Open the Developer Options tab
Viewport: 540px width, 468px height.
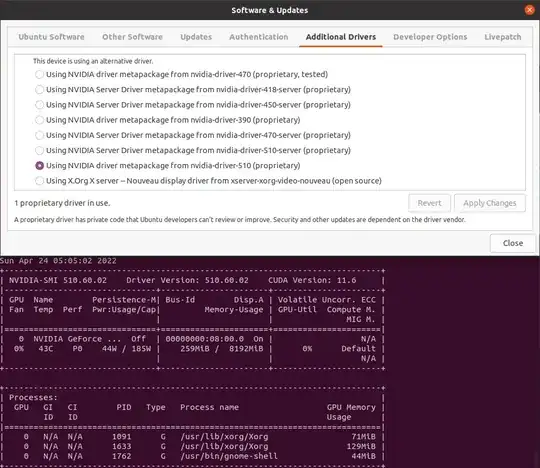(430, 37)
